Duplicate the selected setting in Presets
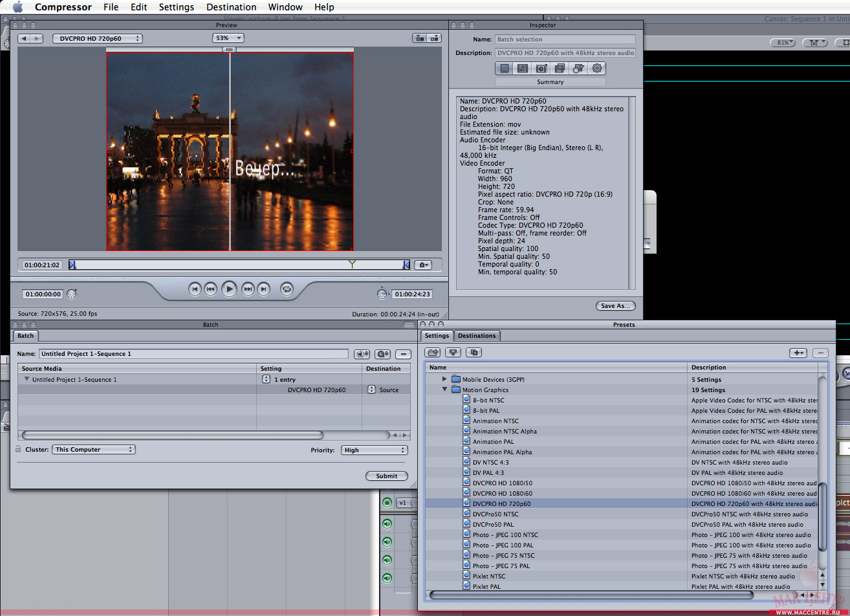The image size is (850, 616). [474, 353]
